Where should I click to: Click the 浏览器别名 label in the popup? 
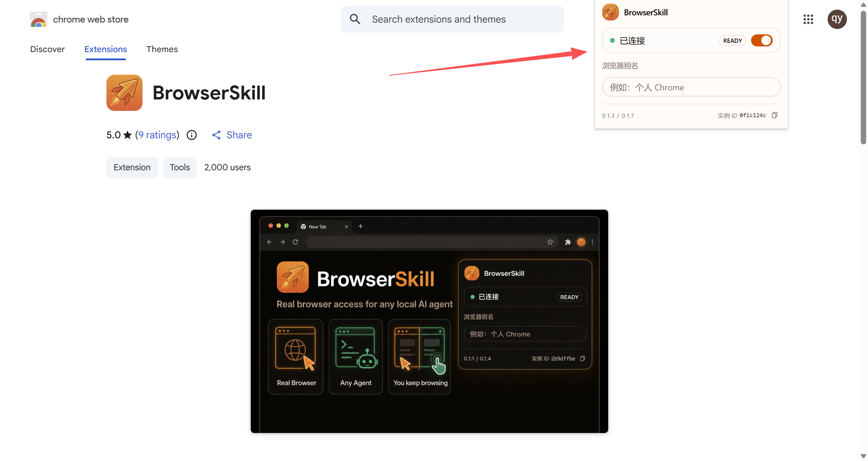point(620,66)
